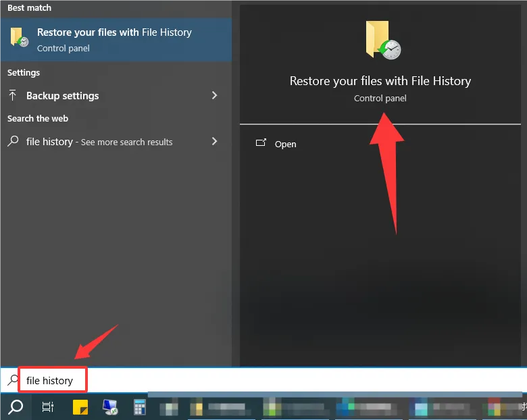The width and height of the screenshot is (527, 420).
Task: Click the large File History icon in preview
Action: click(x=383, y=41)
